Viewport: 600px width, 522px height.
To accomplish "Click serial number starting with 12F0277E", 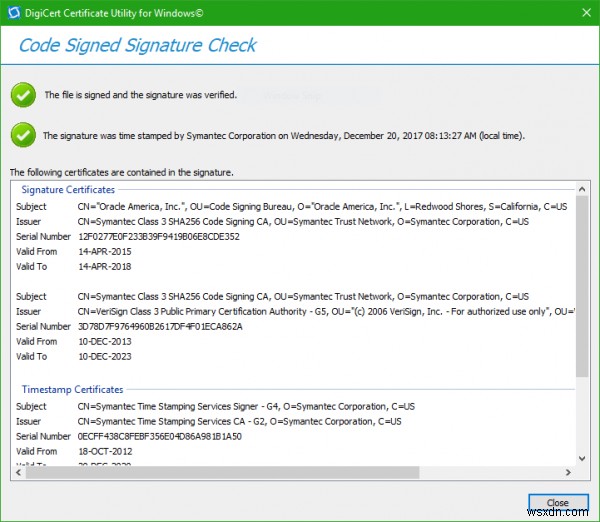I will click(x=159, y=237).
